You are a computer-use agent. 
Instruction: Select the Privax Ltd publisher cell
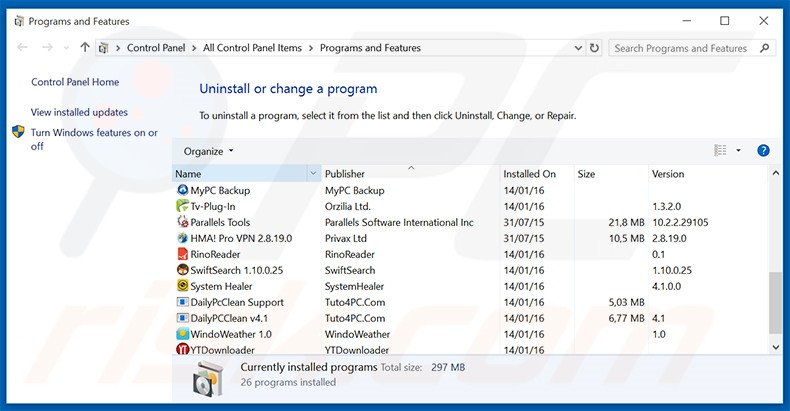tap(346, 238)
